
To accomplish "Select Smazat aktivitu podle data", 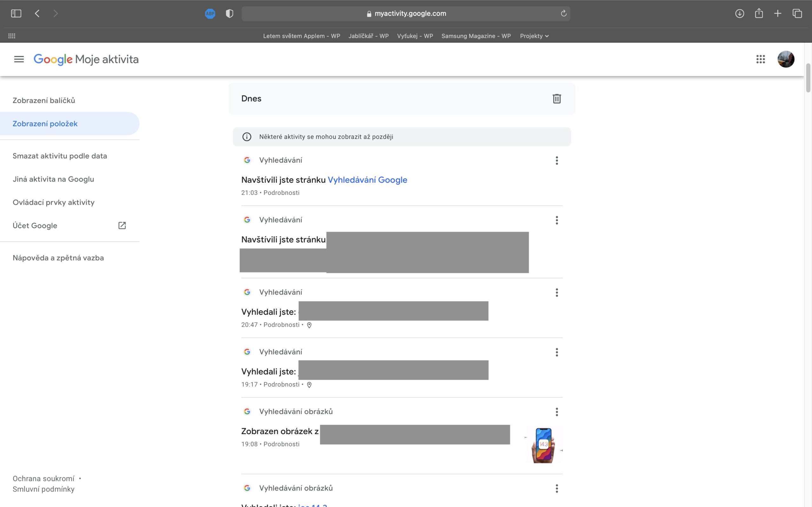I will (60, 156).
